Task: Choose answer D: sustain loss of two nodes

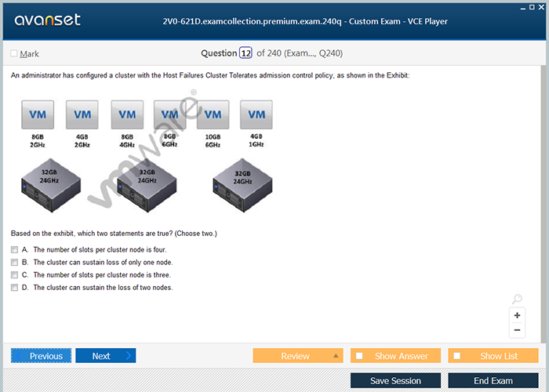Action: (x=14, y=288)
